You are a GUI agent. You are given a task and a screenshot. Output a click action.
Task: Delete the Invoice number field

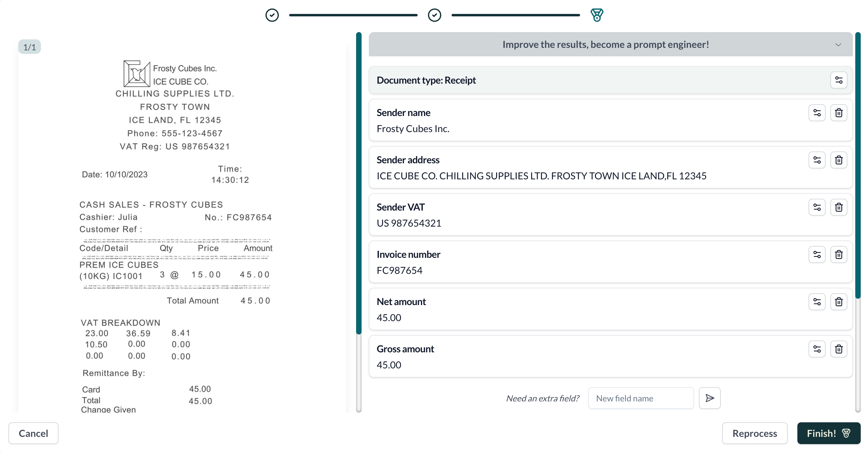[839, 254]
